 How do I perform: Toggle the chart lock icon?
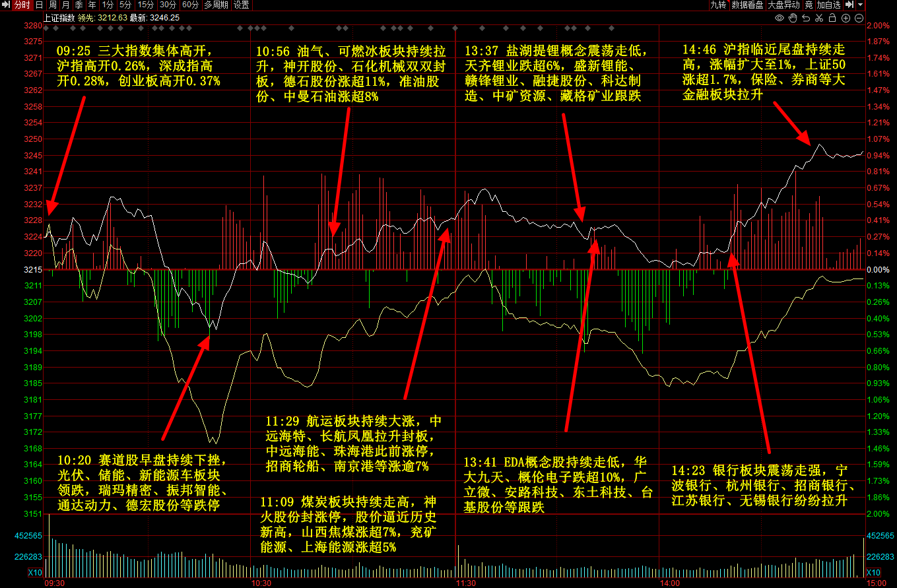(x=832, y=17)
